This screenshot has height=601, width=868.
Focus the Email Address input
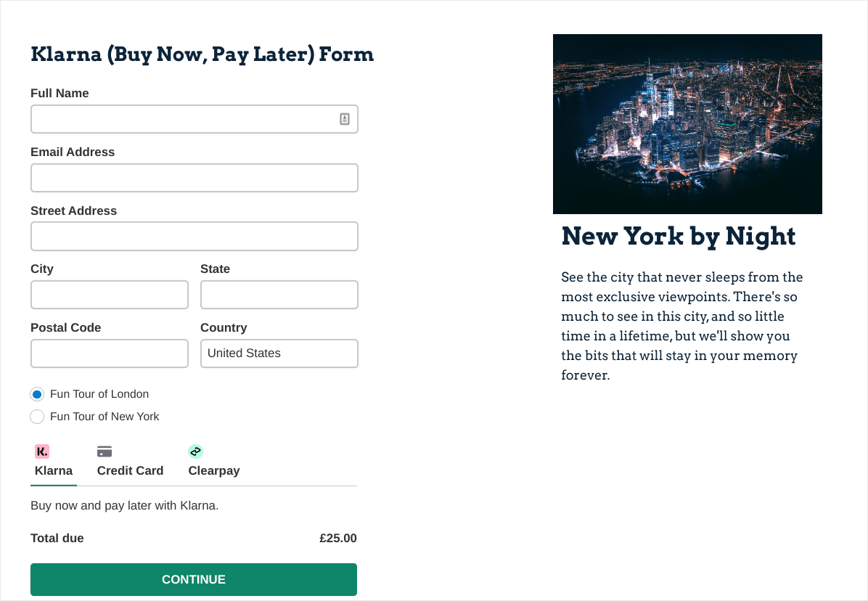194,177
